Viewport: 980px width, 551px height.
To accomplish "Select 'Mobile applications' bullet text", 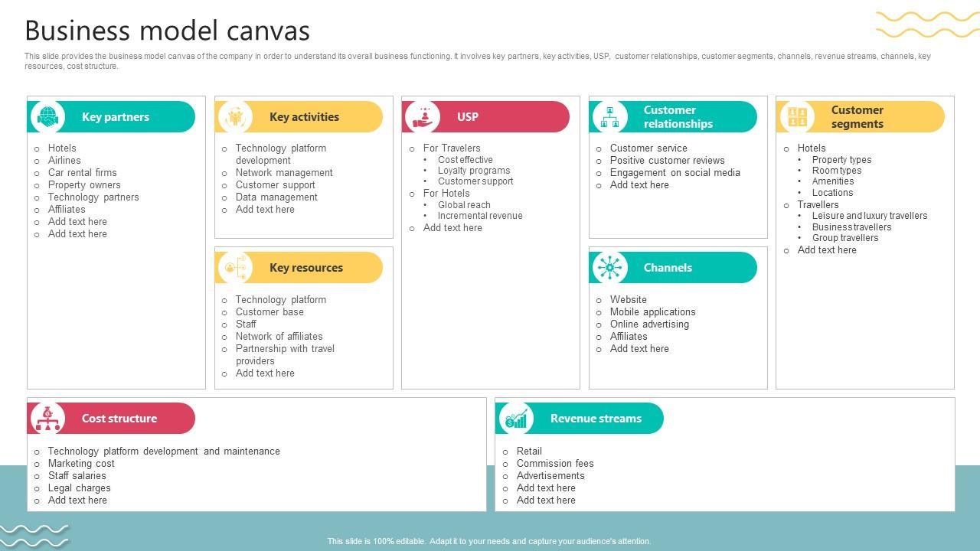I will click(x=653, y=312).
